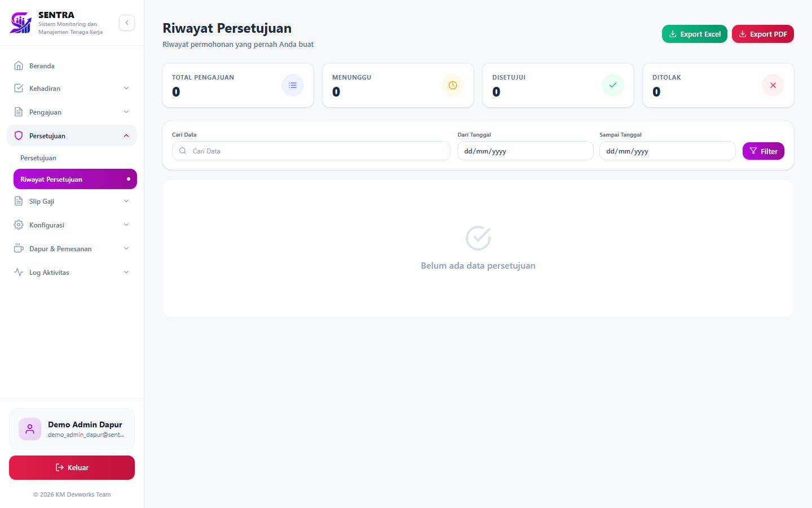Viewport: 812px width, 508px height.
Task: Click the Export PDF button
Action: coord(763,34)
